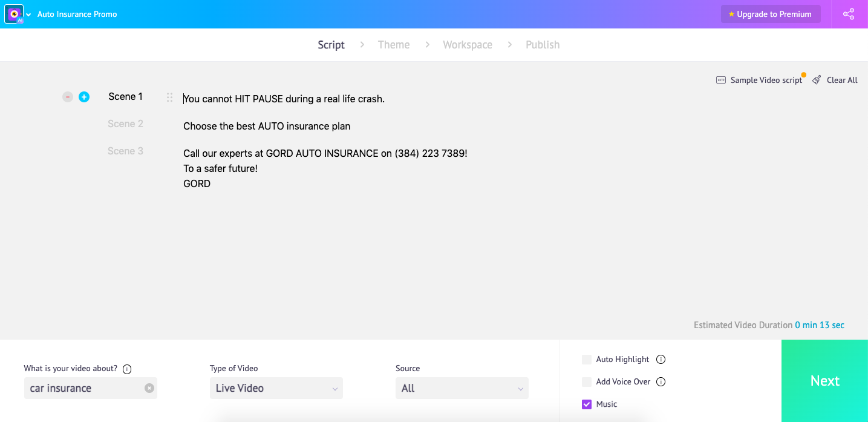Remove Scene 1 using the minus icon
Viewport: 868px width, 422px height.
[67, 97]
